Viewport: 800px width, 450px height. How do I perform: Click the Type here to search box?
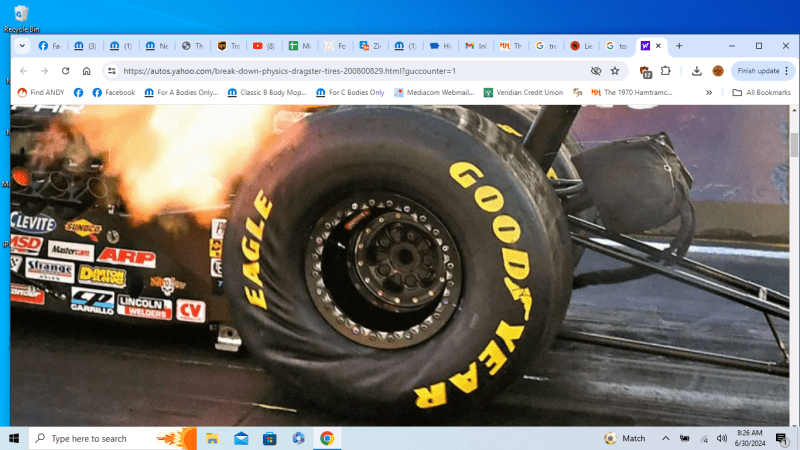[x=112, y=438]
